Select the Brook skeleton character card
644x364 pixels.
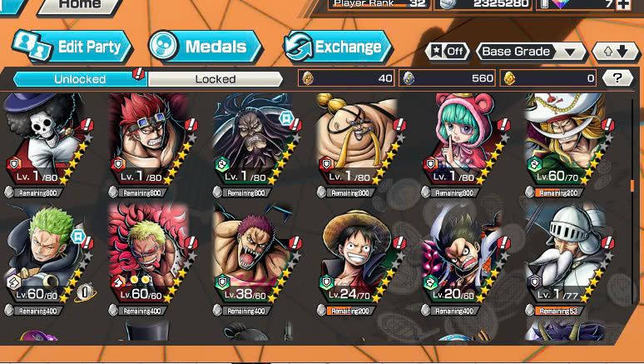pos(47,139)
